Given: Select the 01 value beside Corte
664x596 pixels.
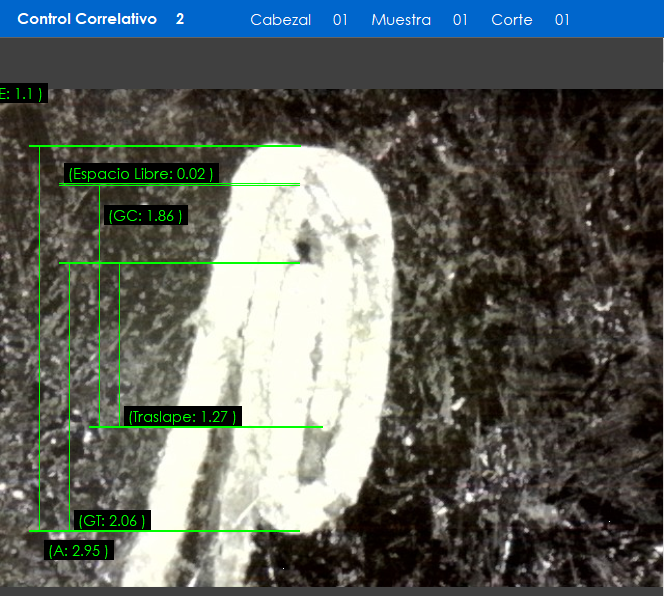Looking at the screenshot, I should 562,20.
